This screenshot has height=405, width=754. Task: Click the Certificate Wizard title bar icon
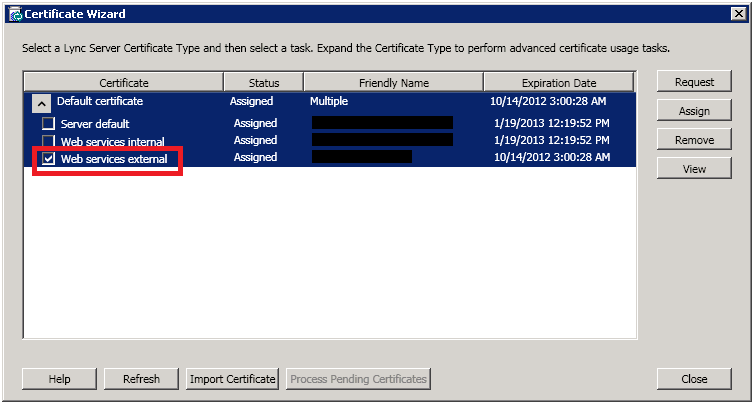tap(15, 14)
